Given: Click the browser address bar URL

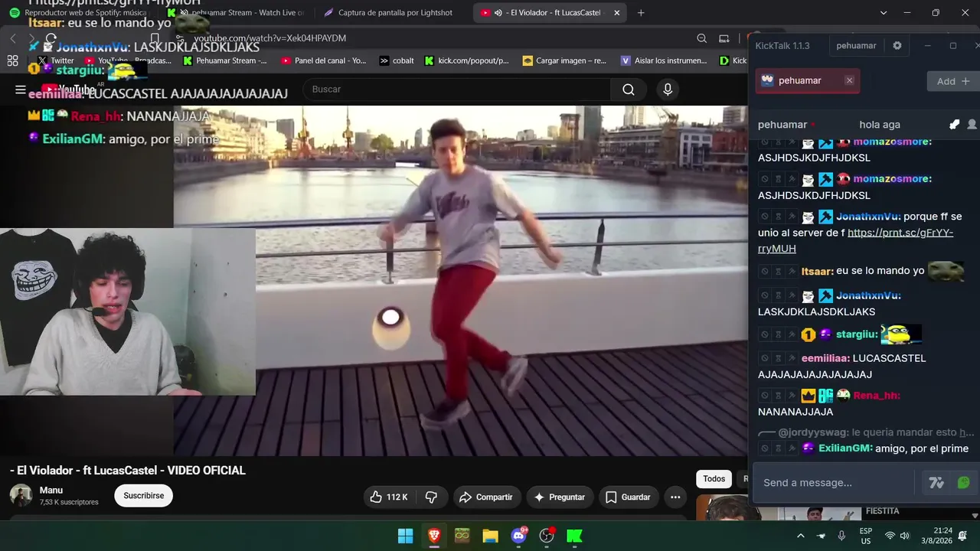Looking at the screenshot, I should (270, 38).
